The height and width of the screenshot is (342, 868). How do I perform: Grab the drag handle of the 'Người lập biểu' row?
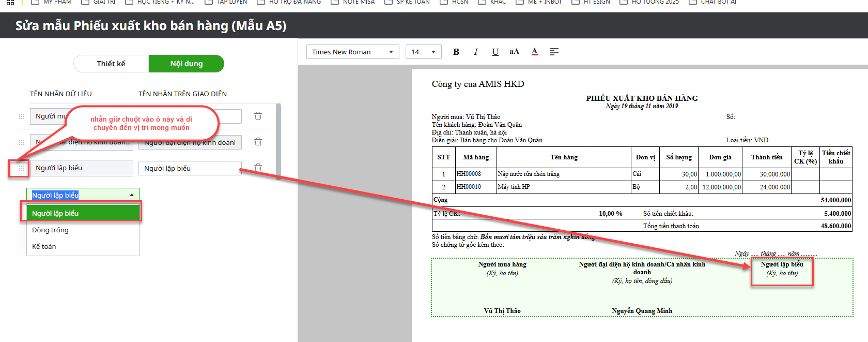click(x=22, y=168)
